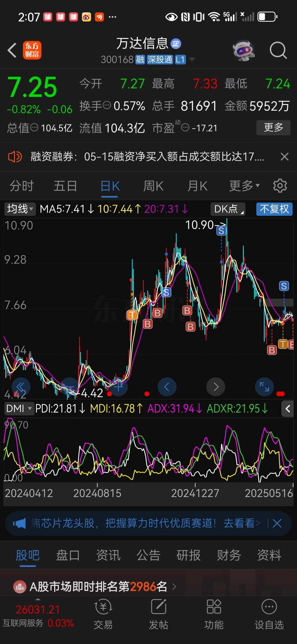Expand chart to fullscreen
Screen dimensions: 297x644
pyautogui.click(x=264, y=387)
